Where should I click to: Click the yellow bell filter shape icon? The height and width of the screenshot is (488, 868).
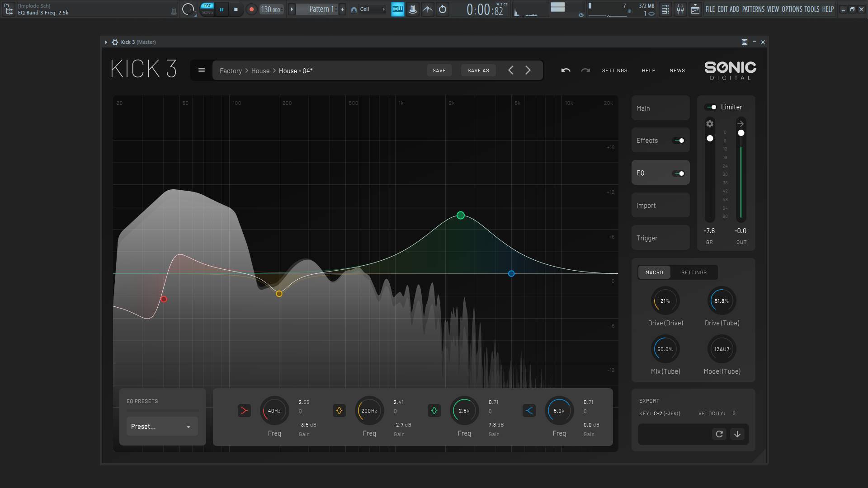pyautogui.click(x=339, y=411)
